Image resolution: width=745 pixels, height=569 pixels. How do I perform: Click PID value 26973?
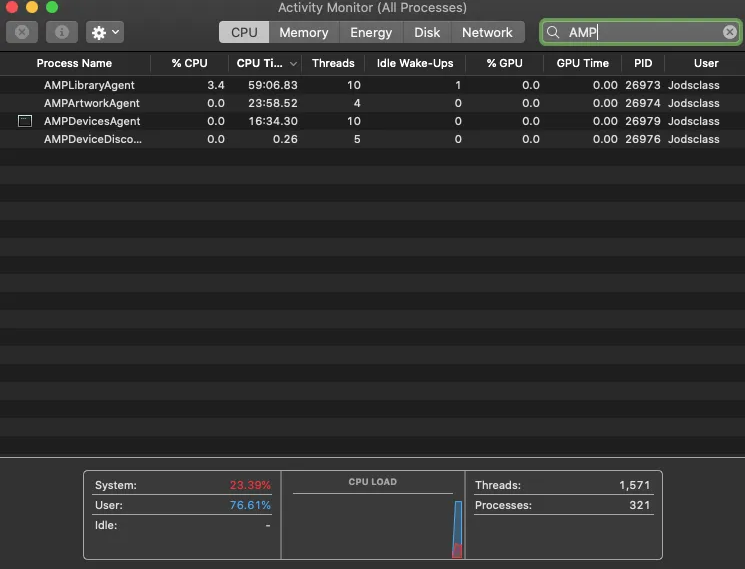643,85
